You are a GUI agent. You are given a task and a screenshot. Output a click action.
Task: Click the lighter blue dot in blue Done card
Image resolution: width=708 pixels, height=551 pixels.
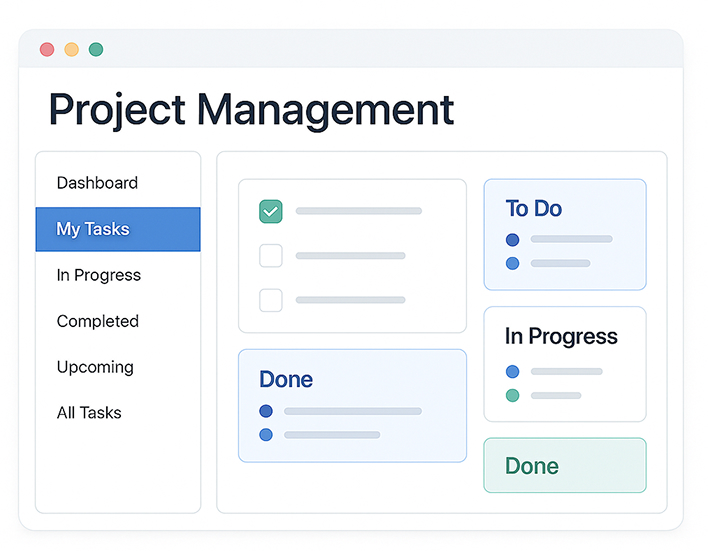(266, 435)
